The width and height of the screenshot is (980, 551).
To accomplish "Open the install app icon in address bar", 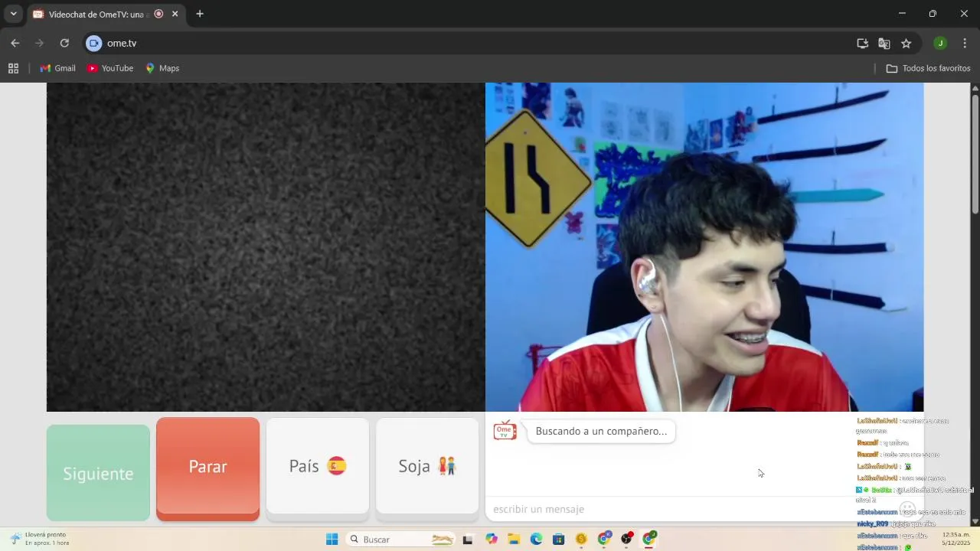I will [x=862, y=44].
